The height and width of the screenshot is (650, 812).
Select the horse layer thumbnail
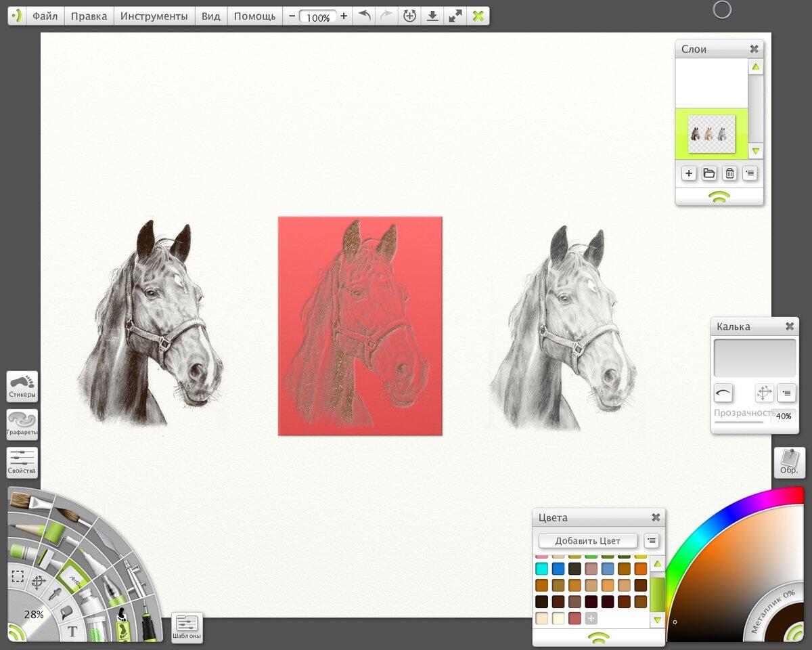point(712,134)
